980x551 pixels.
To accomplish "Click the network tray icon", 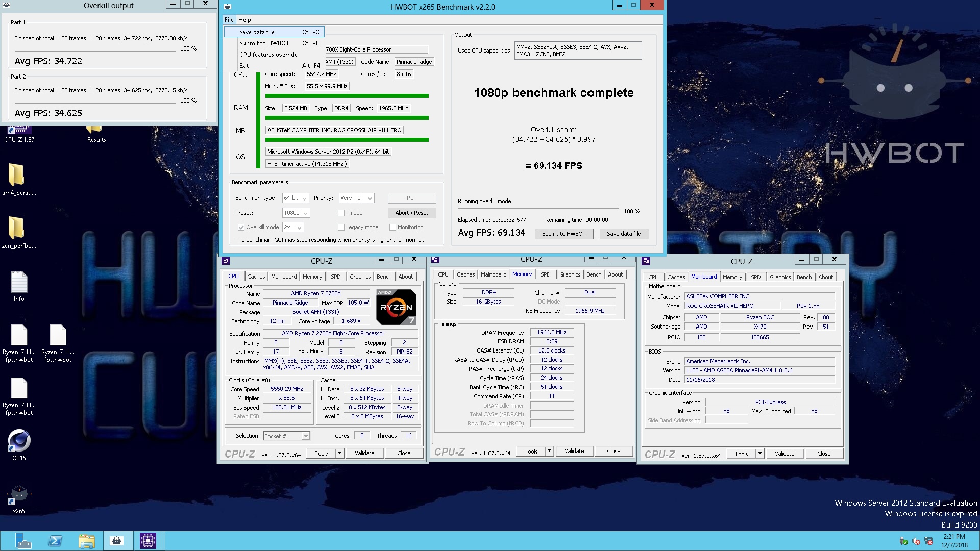I will pyautogui.click(x=928, y=541).
